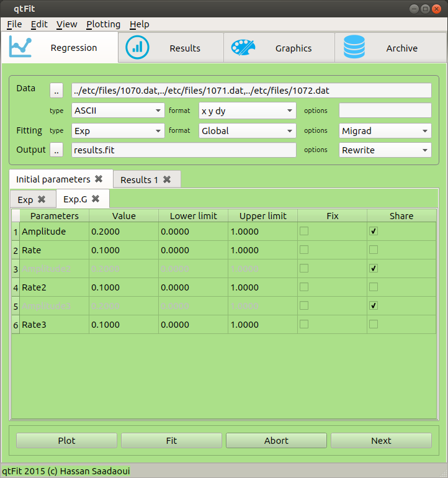Click the Regression line-chart icon
The width and height of the screenshot is (448, 478).
click(x=20, y=47)
